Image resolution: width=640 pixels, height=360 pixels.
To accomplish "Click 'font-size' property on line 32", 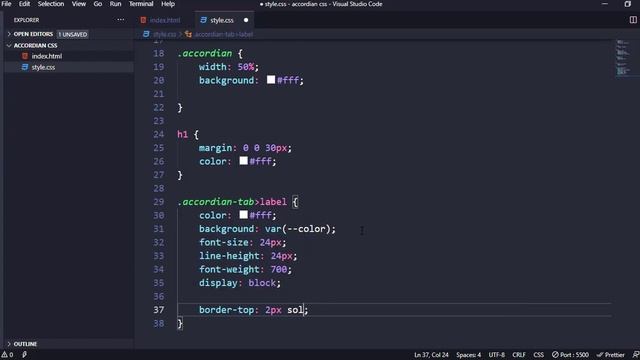I will (x=224, y=242).
